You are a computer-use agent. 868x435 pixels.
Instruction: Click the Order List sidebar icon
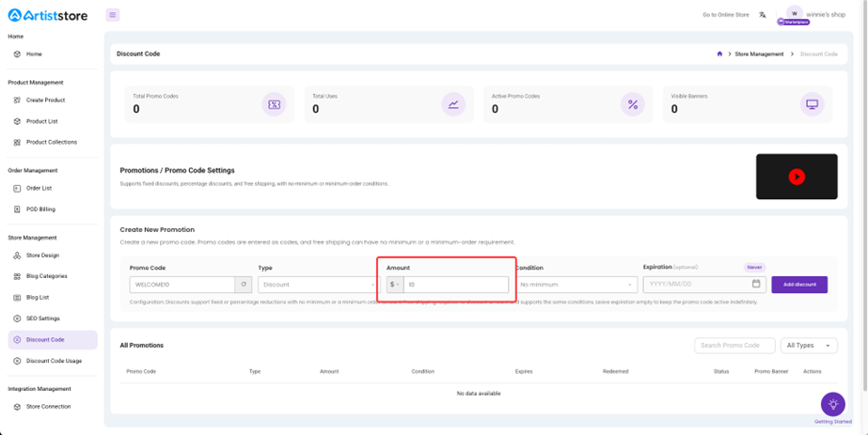pyautogui.click(x=17, y=188)
